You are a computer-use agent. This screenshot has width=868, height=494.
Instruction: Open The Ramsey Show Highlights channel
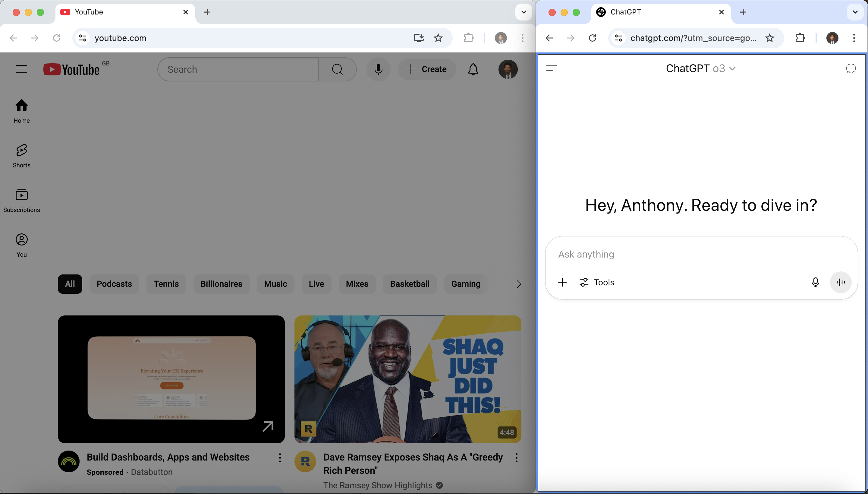[x=378, y=485]
